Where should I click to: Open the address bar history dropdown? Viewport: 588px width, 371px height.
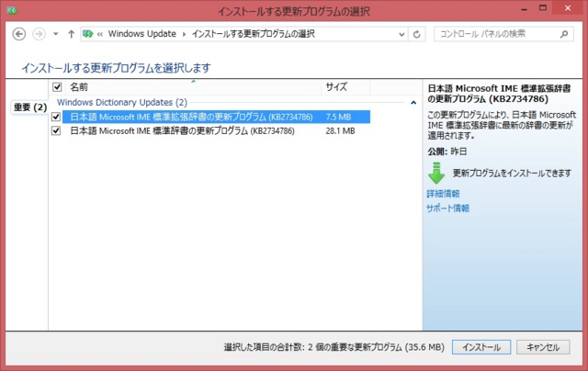click(401, 35)
